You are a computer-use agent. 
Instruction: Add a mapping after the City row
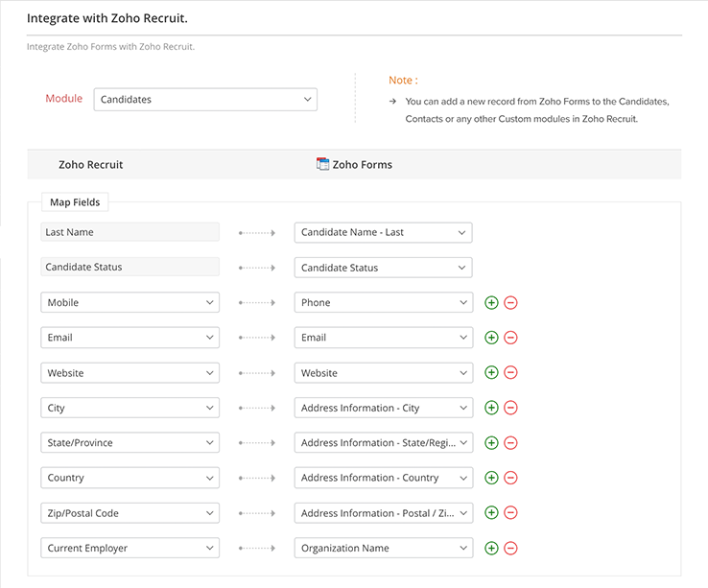491,408
